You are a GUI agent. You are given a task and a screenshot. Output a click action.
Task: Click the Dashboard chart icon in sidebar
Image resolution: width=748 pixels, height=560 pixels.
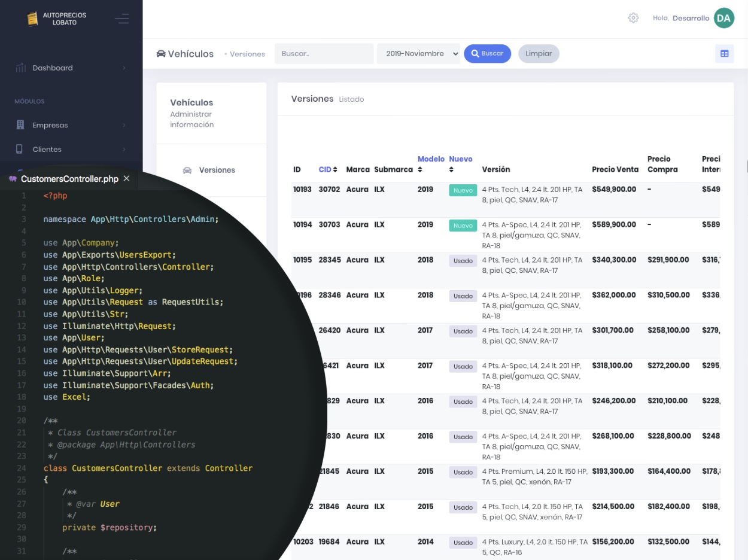20,68
